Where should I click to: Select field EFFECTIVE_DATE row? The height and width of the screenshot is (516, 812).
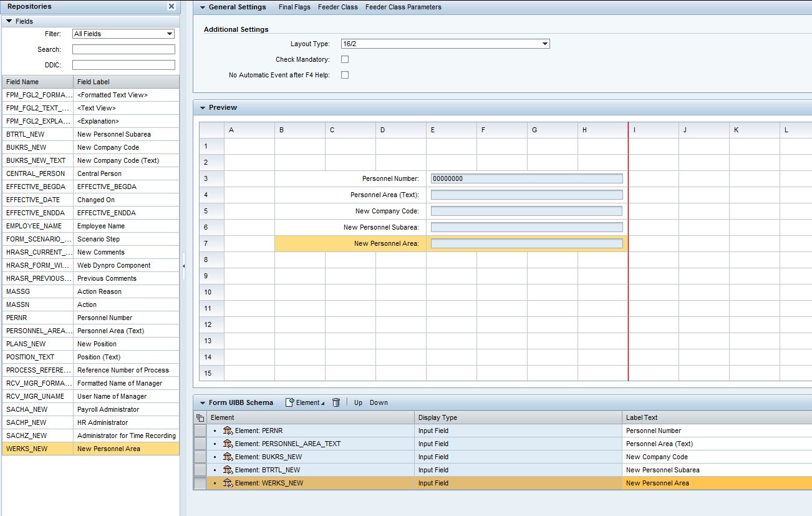coord(90,200)
